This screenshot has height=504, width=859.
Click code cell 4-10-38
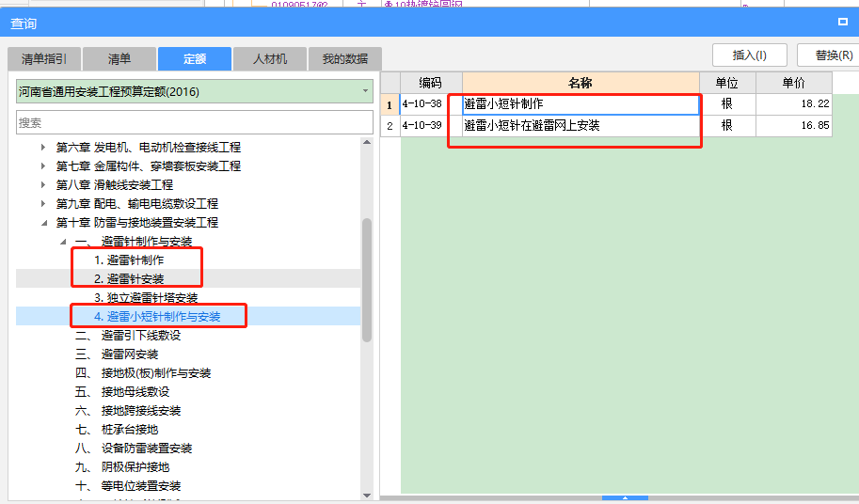click(x=431, y=104)
